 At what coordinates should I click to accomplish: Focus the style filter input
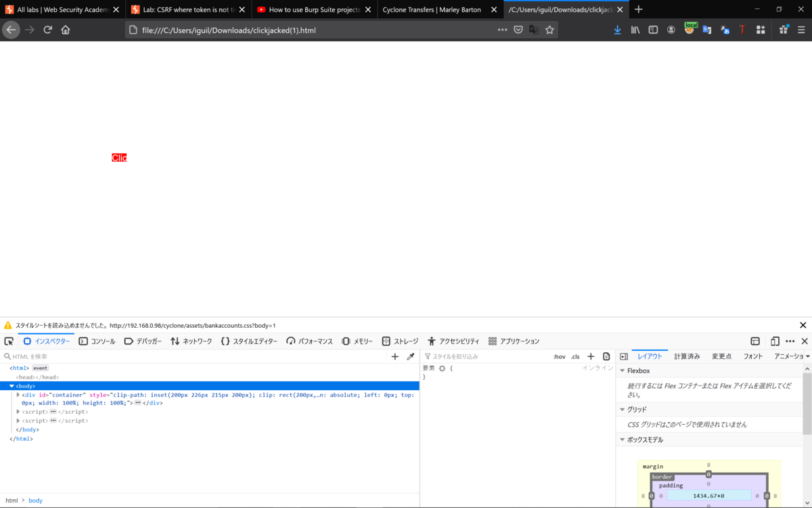pyautogui.click(x=486, y=356)
